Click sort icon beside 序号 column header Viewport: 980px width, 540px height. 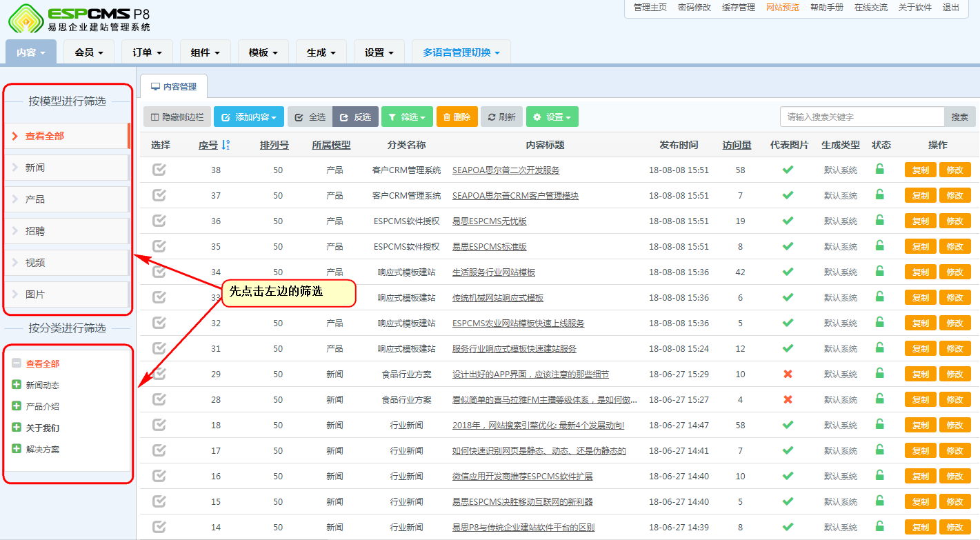click(x=226, y=145)
